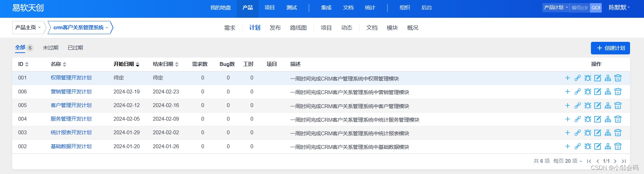Click the trash icon for plan 002
The image size is (644, 174).
pyautogui.click(x=618, y=146)
